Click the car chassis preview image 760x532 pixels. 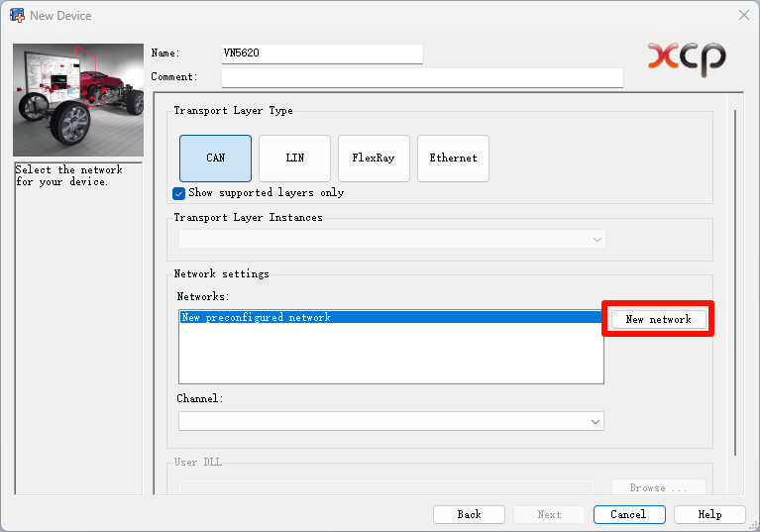[x=78, y=99]
